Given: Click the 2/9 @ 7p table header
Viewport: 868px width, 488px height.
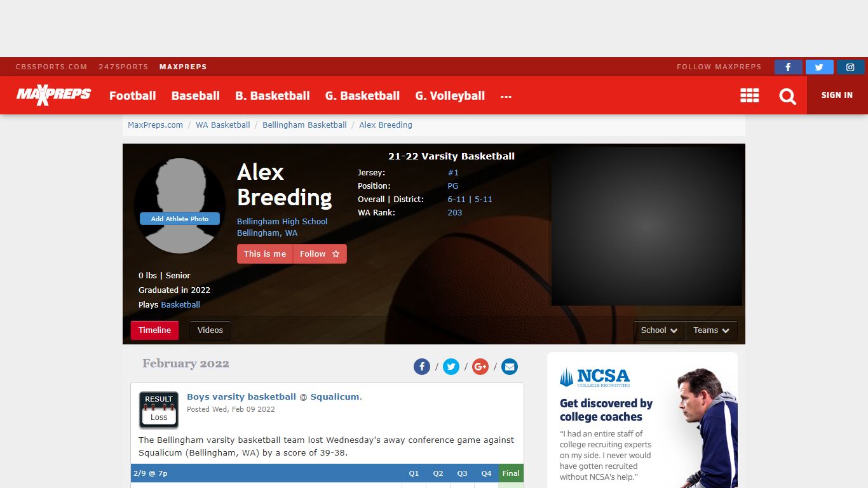Looking at the screenshot, I should [151, 473].
